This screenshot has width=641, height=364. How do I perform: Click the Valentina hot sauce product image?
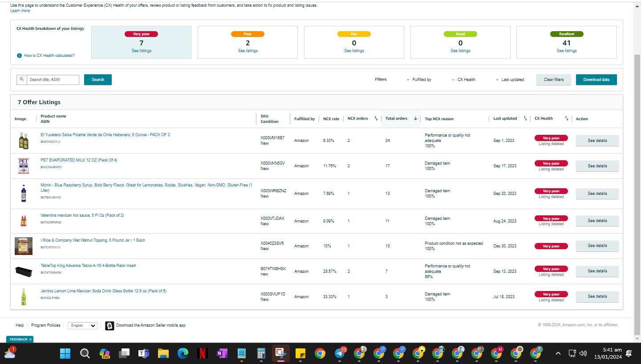coord(24,221)
